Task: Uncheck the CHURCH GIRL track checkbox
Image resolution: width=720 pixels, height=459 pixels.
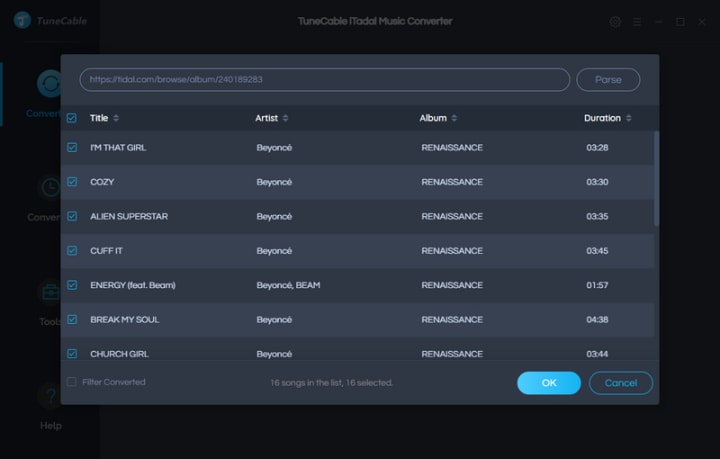Action: tap(72, 354)
